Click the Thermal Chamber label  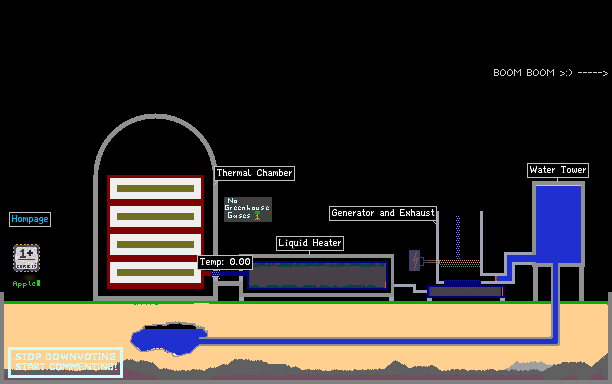coord(254,173)
